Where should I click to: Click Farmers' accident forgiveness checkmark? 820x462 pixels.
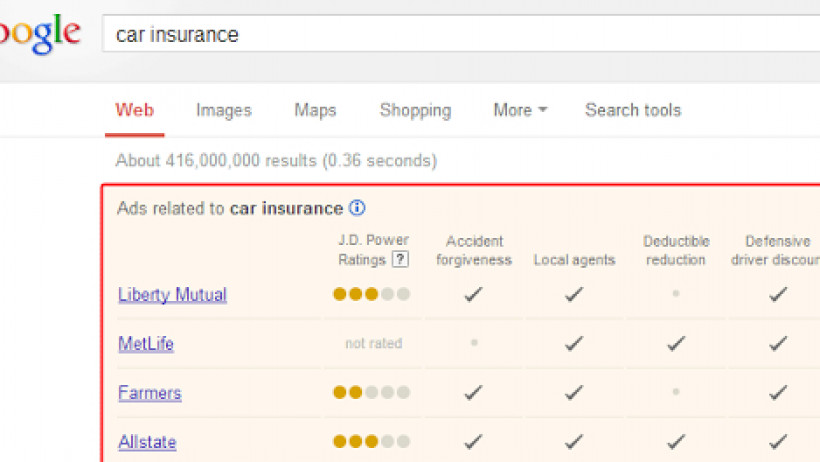pos(473,392)
